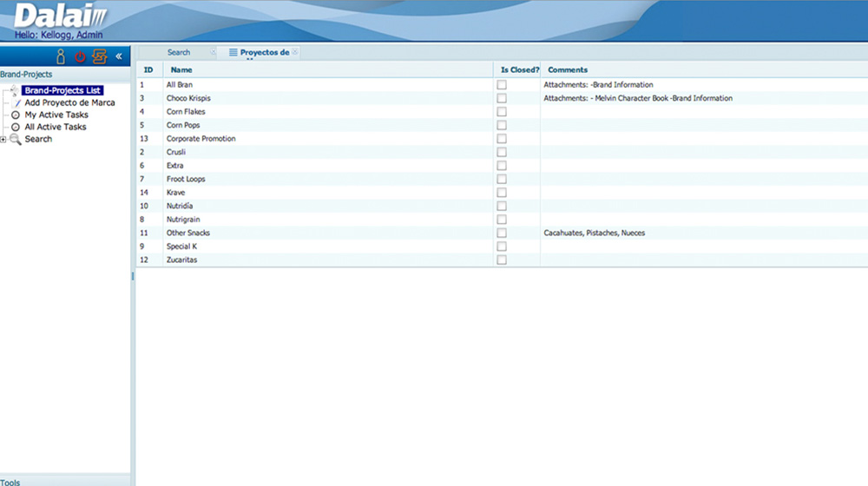
Task: Click the magnifier icon beside Search in the tree
Action: coord(16,139)
